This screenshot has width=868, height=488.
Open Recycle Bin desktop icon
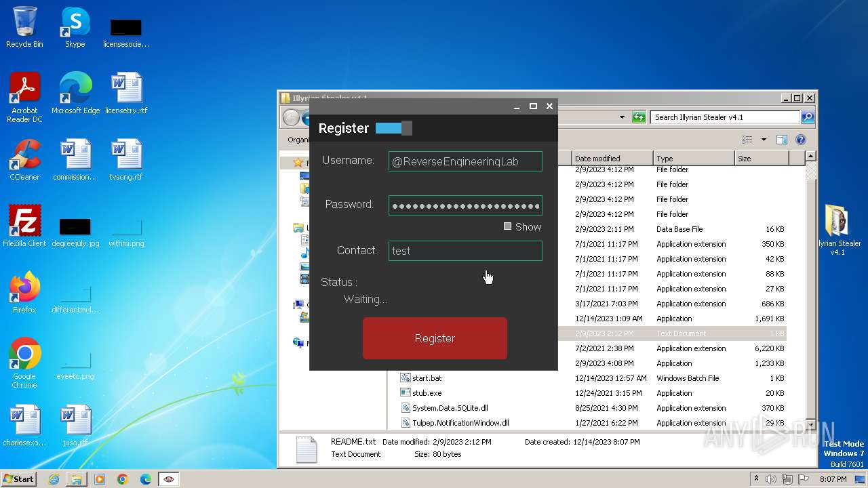[24, 28]
